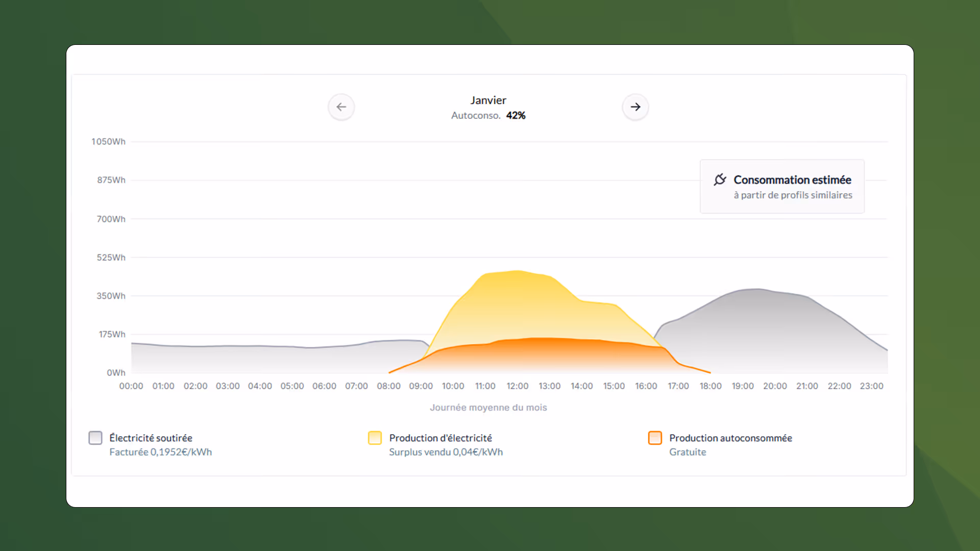Screen dimensions: 980x551
Task: Click the 1050Wh y-axis label
Action: (108, 141)
